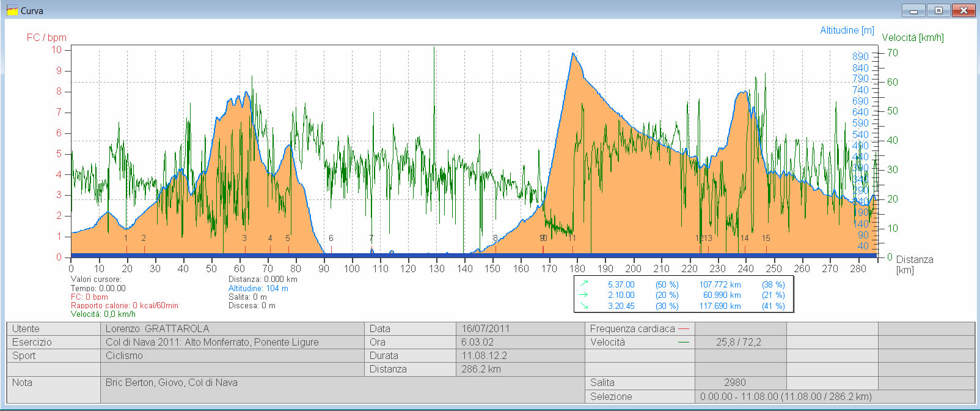Viewport: 980px width, 411px height.
Task: Select lap marker 11 on the chart
Action: 572,239
